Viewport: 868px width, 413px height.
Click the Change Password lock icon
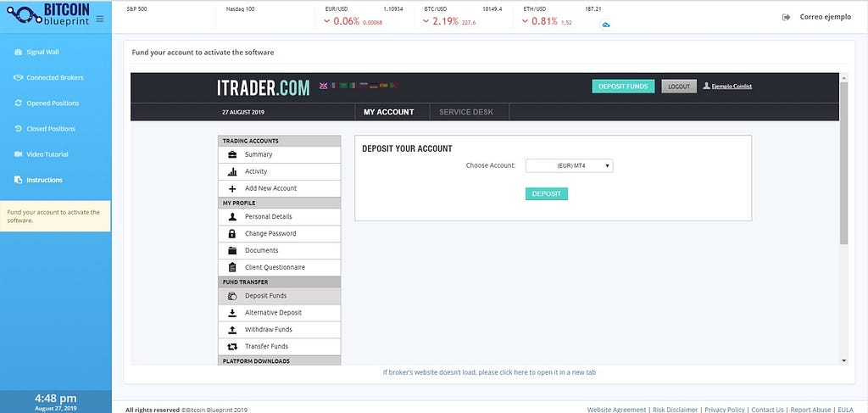232,233
